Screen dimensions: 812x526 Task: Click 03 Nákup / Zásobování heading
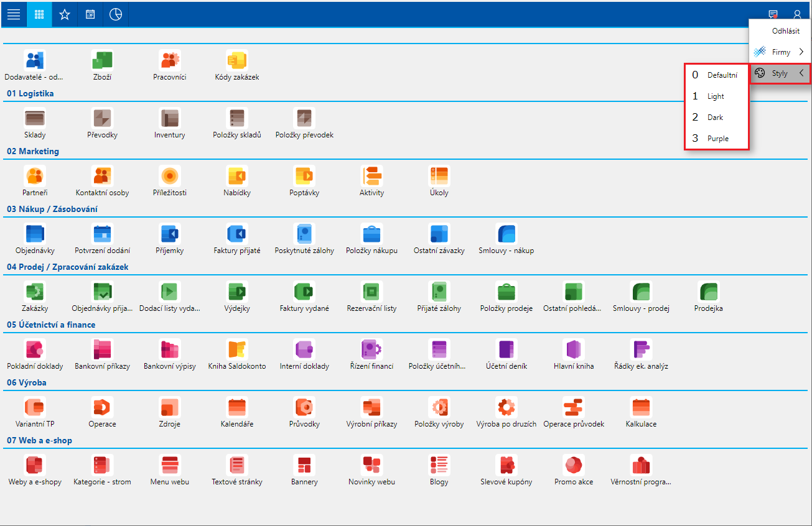click(52, 209)
